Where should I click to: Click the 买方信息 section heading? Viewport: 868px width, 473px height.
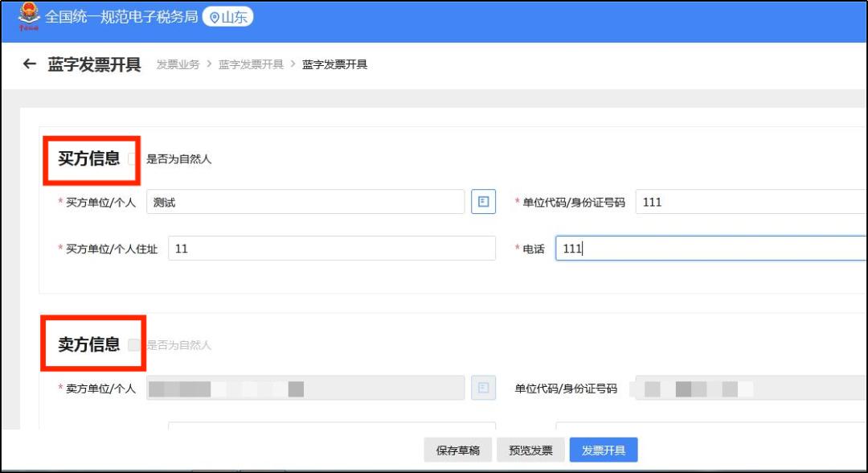[x=88, y=158]
